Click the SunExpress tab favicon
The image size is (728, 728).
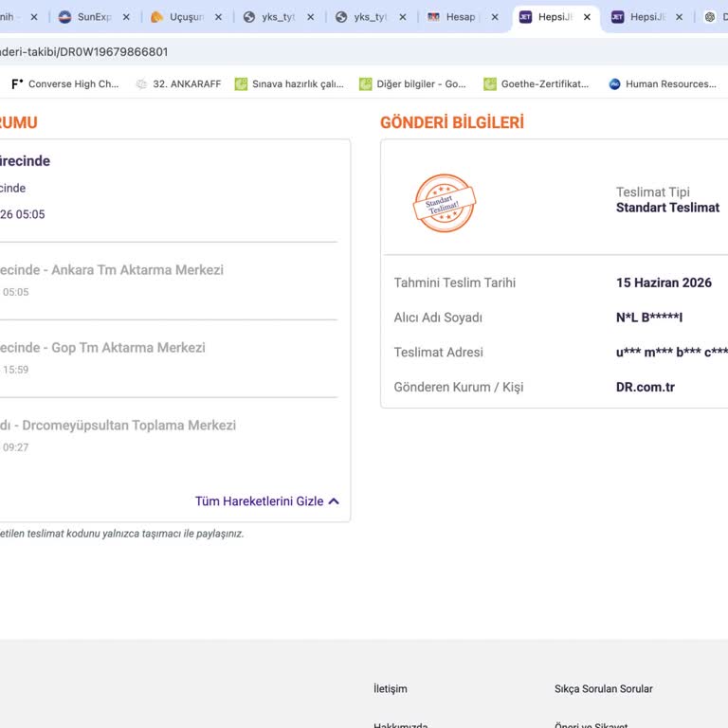tap(65, 17)
